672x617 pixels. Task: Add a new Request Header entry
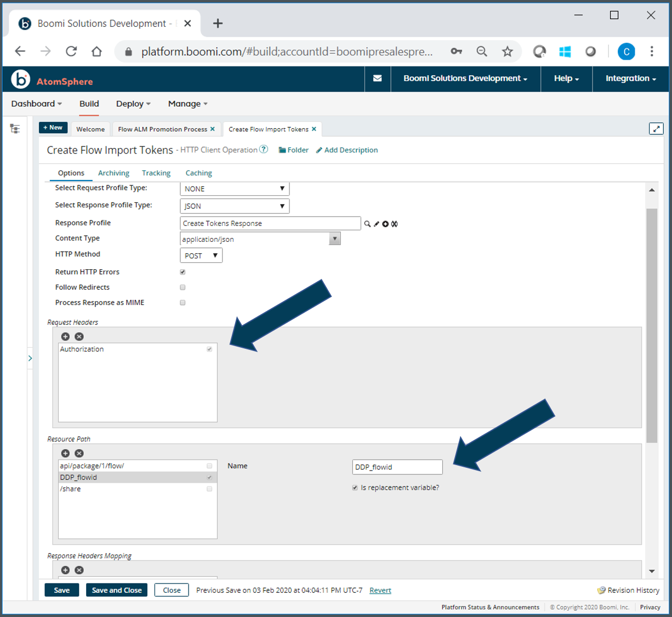pos(65,336)
